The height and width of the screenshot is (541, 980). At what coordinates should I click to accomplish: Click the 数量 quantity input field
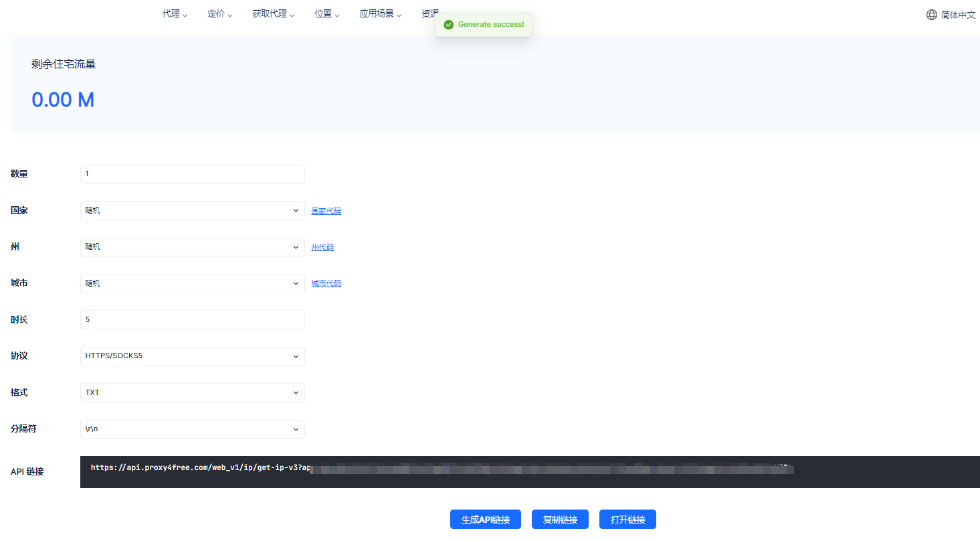coord(192,174)
